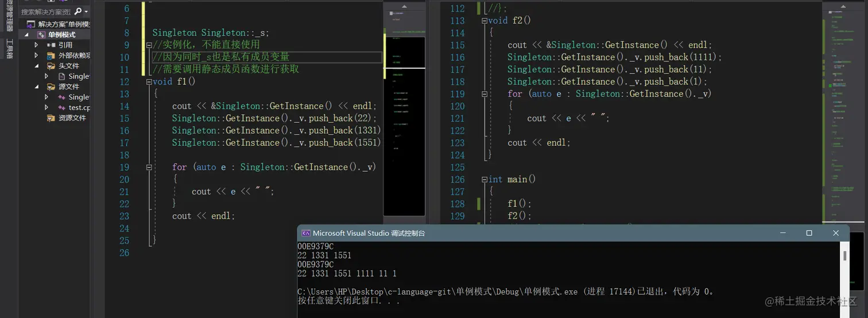Click 'cout << endl;' on line 23
868x318 pixels.
tap(204, 216)
